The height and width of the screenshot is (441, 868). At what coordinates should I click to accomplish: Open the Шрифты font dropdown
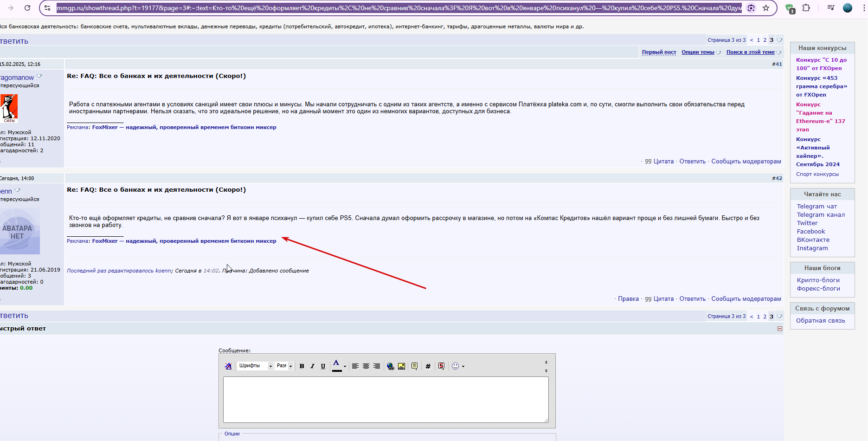(255, 366)
